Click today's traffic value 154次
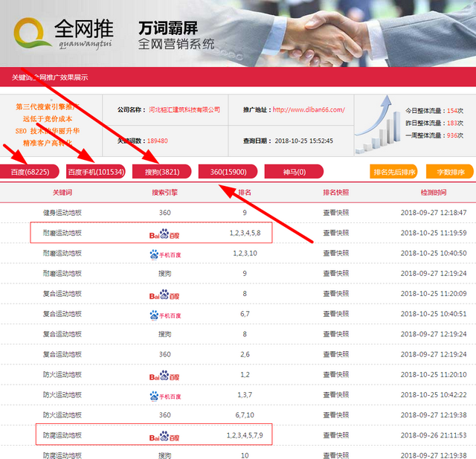Screen dimensions: 476x459 [x=455, y=111]
